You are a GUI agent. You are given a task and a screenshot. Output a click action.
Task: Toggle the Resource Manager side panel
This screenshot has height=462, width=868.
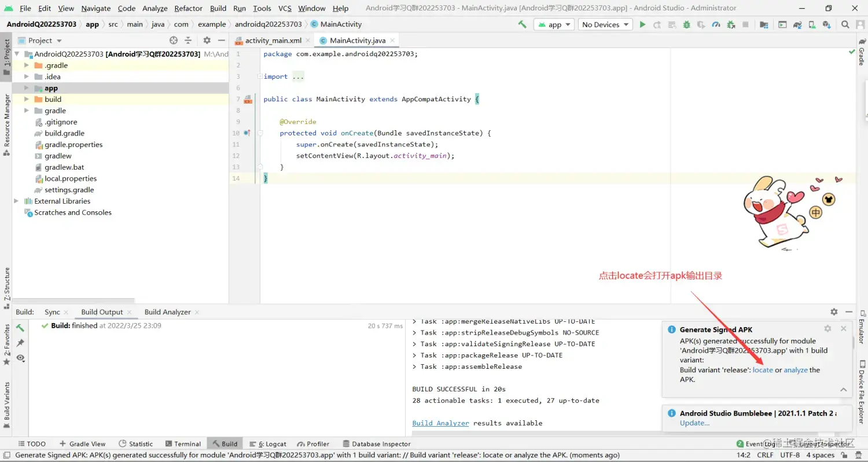point(6,125)
